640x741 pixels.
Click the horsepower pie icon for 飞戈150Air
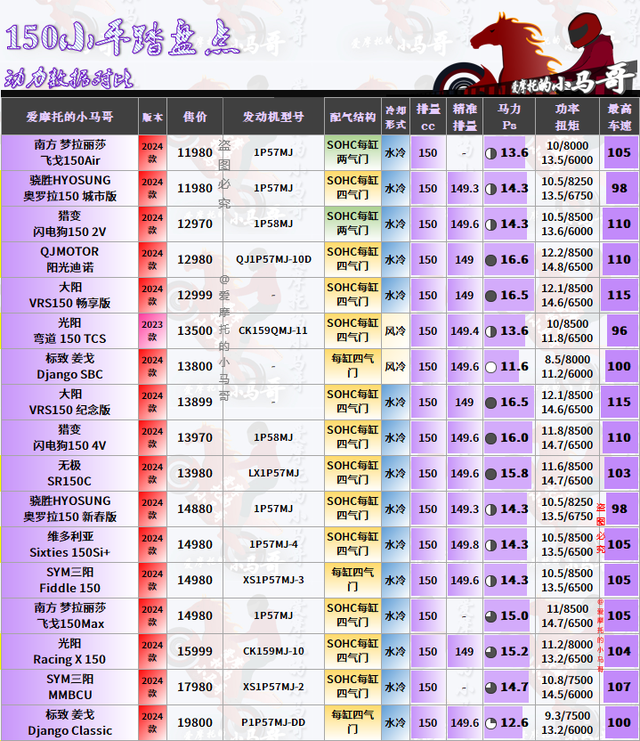(491, 153)
